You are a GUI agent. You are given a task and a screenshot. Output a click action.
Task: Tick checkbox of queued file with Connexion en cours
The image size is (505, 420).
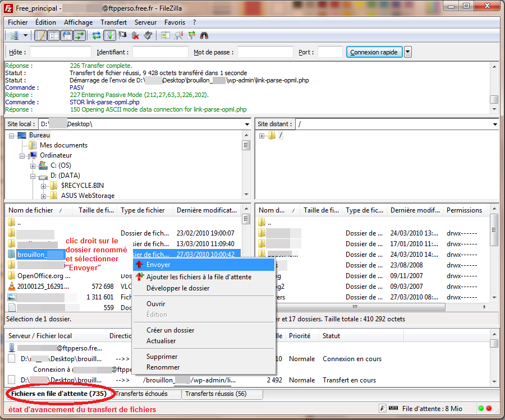point(12,358)
